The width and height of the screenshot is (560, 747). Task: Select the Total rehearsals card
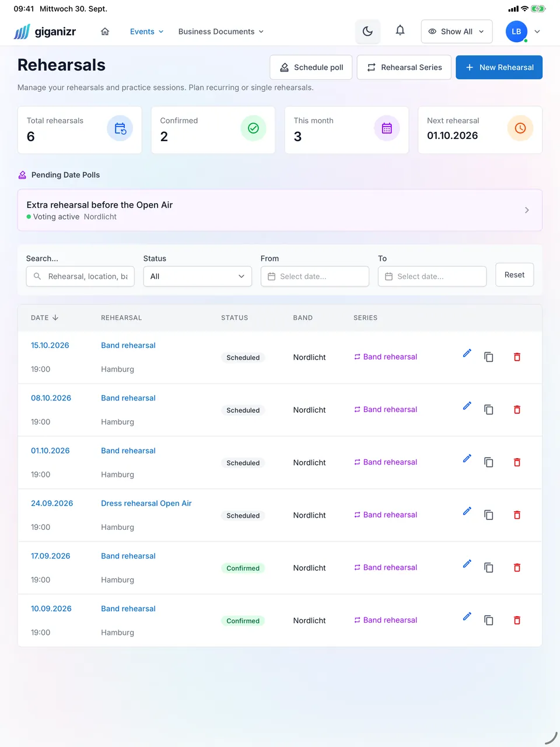coord(80,130)
